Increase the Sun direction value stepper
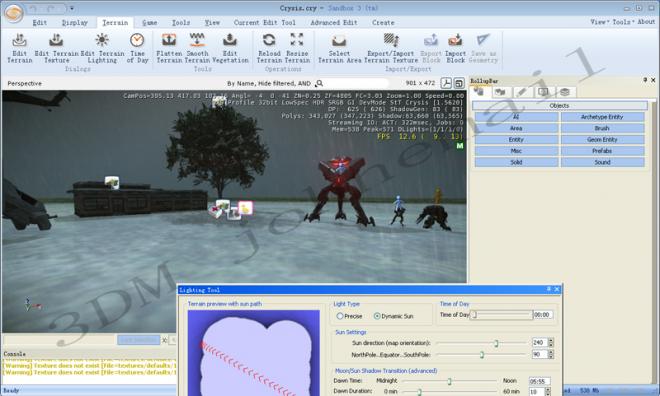 [551, 340]
